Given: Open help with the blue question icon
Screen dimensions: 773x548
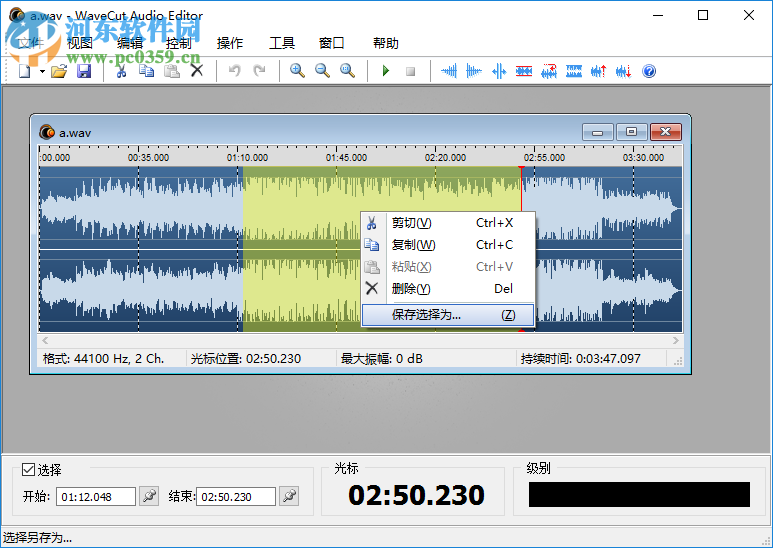Looking at the screenshot, I should pos(649,71).
